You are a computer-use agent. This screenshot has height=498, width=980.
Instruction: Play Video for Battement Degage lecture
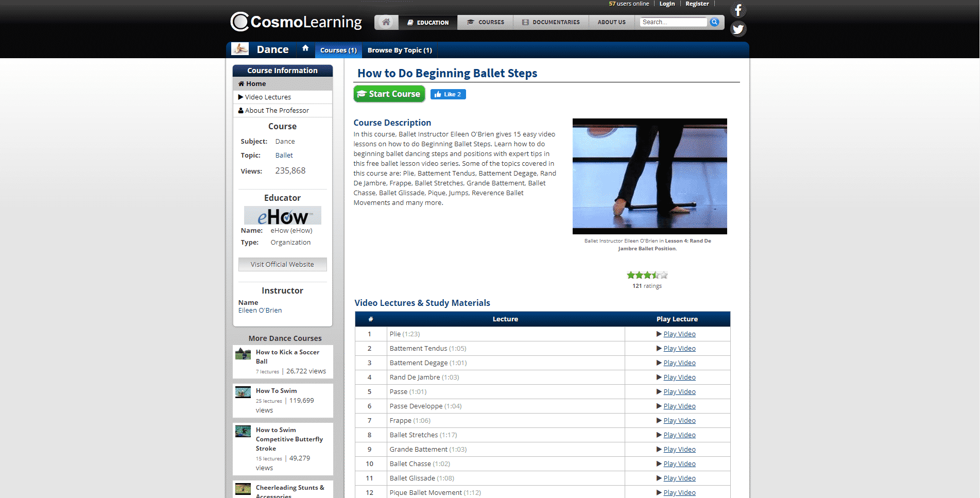coord(679,363)
